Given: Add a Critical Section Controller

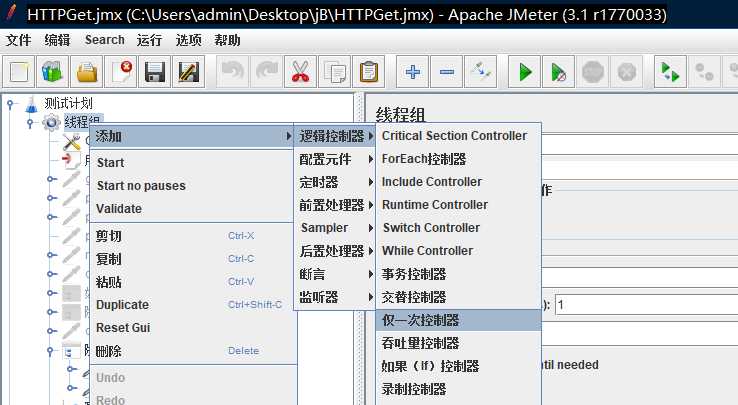Looking at the screenshot, I should pyautogui.click(x=458, y=136).
